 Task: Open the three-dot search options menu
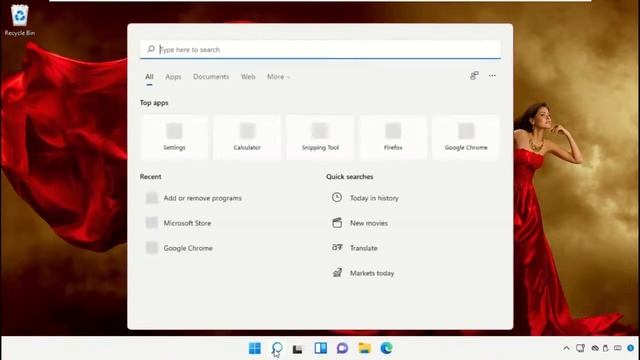click(x=492, y=76)
